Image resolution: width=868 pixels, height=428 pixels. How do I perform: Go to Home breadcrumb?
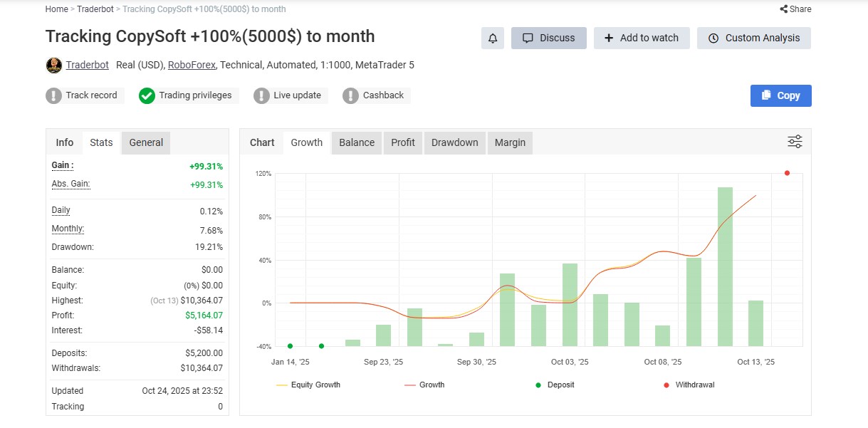click(x=56, y=9)
